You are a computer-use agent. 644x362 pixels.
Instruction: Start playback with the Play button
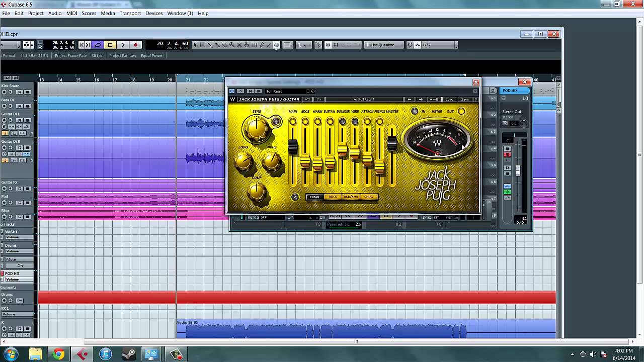(x=123, y=45)
